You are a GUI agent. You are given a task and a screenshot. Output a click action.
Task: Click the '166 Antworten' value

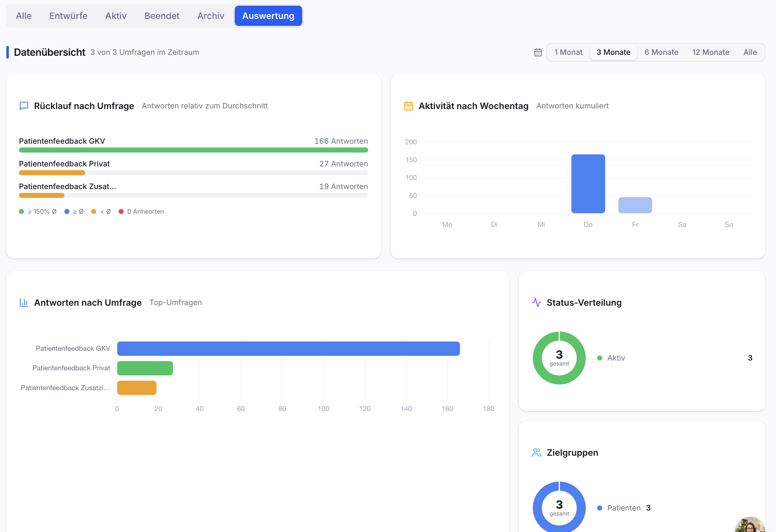pyautogui.click(x=341, y=141)
